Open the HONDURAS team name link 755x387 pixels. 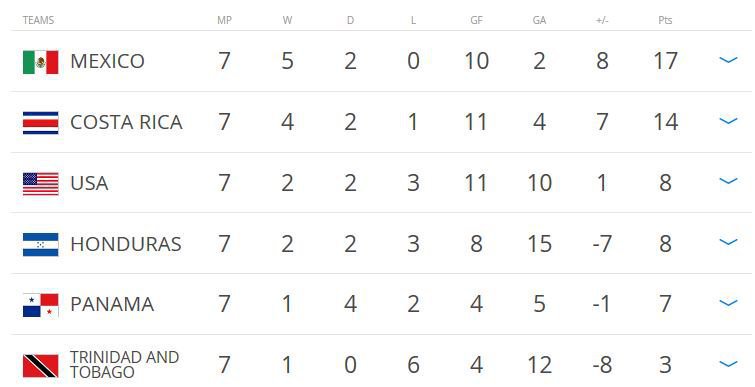[126, 244]
